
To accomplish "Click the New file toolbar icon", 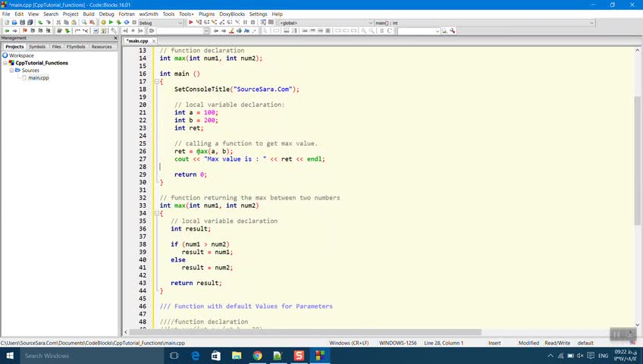I will [x=6, y=23].
